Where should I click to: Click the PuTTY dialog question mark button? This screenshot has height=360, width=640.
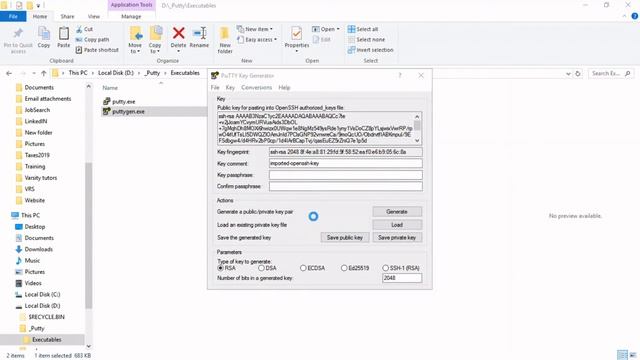(400, 76)
